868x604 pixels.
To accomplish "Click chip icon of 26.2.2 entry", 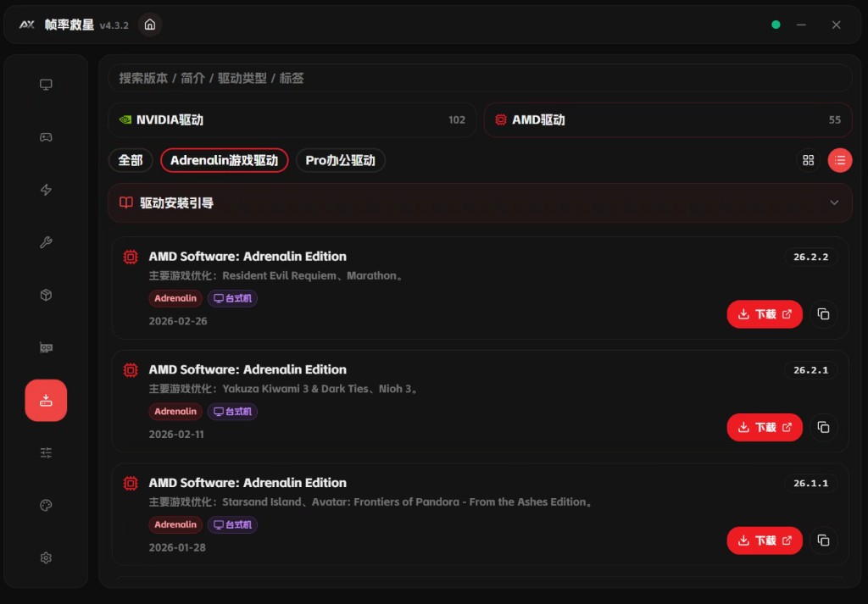I will [x=131, y=257].
